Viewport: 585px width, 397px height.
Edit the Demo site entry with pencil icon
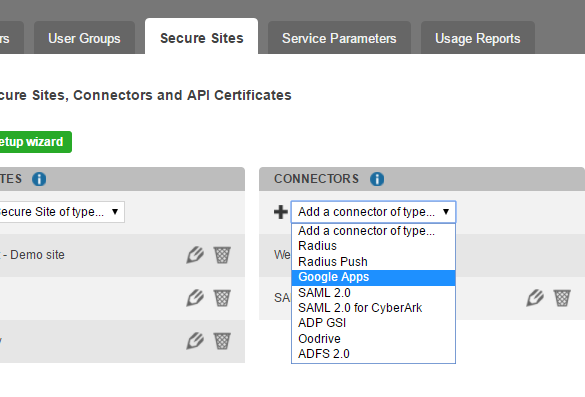point(195,255)
